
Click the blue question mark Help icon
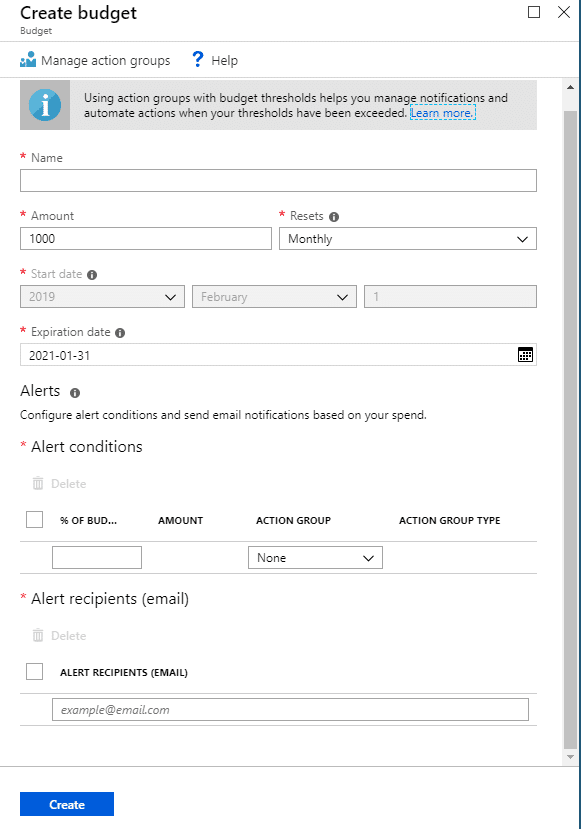[198, 59]
